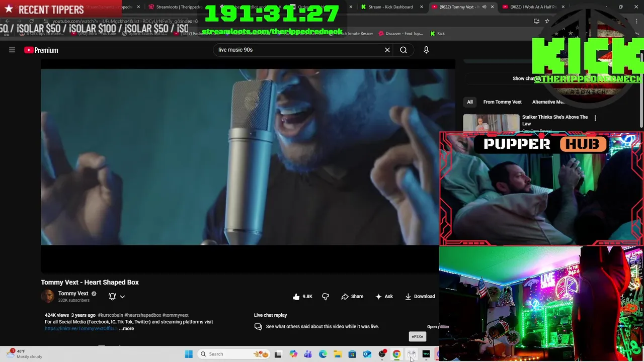Open the #heartshapedbox hashtag
The image size is (644, 362).
(x=143, y=315)
